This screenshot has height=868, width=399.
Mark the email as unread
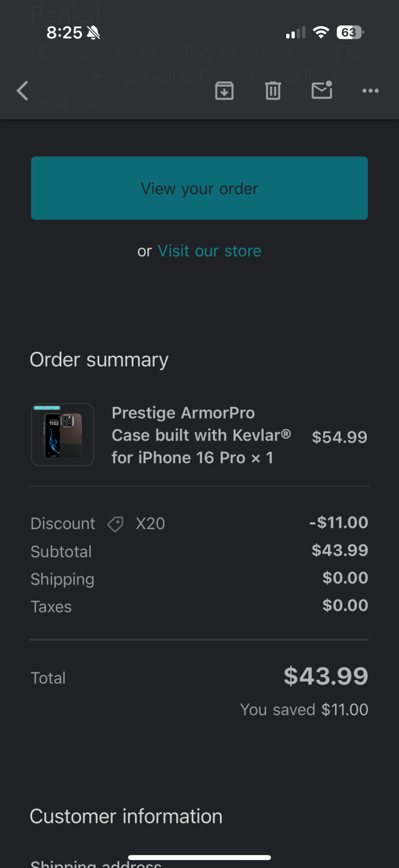click(x=322, y=90)
